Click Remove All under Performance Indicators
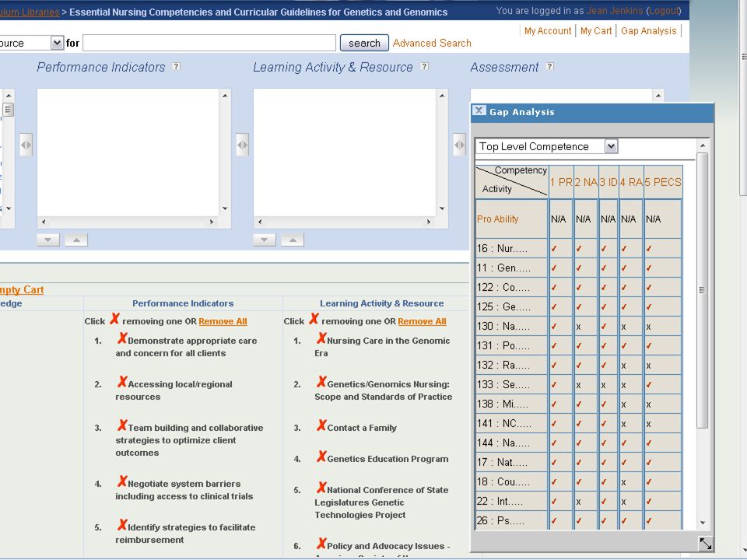Image resolution: width=747 pixels, height=560 pixels. click(223, 321)
